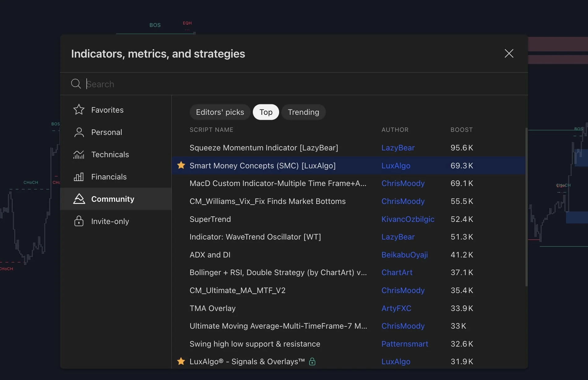Switch to the Trending tab
Viewport: 588px width, 380px height.
click(303, 112)
